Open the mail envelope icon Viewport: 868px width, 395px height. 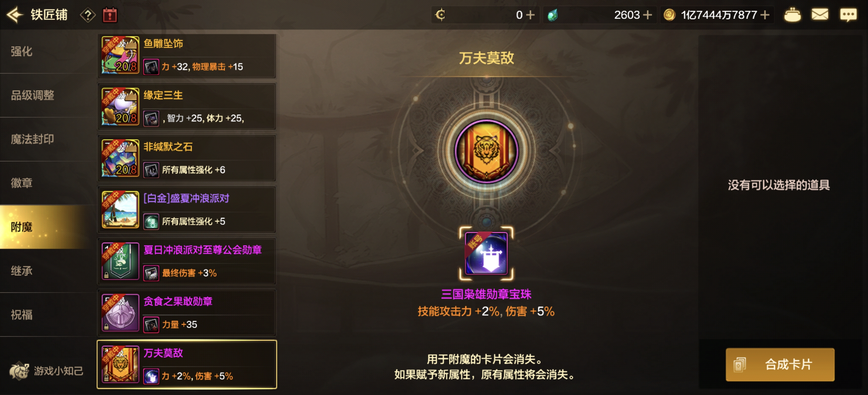coord(820,15)
